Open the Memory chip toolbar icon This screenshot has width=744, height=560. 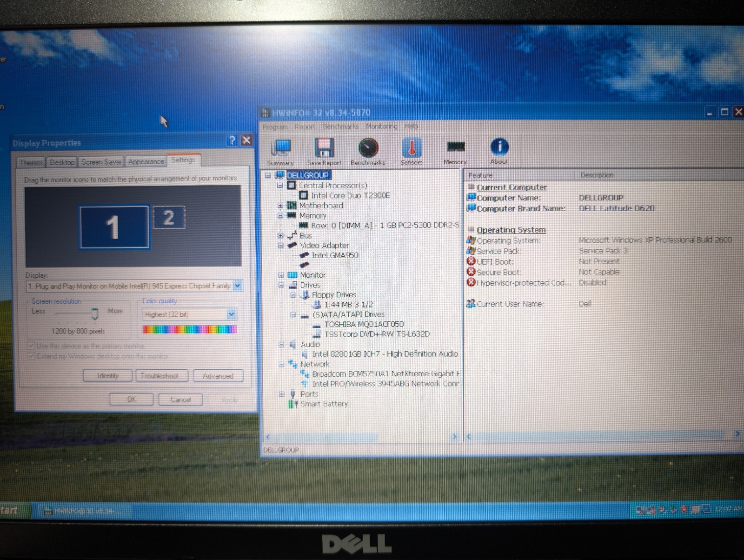pos(455,152)
